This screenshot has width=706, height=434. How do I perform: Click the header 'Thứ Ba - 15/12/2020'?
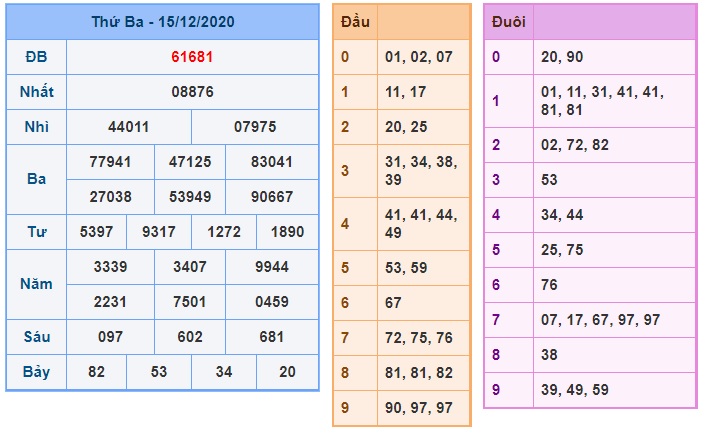[163, 22]
